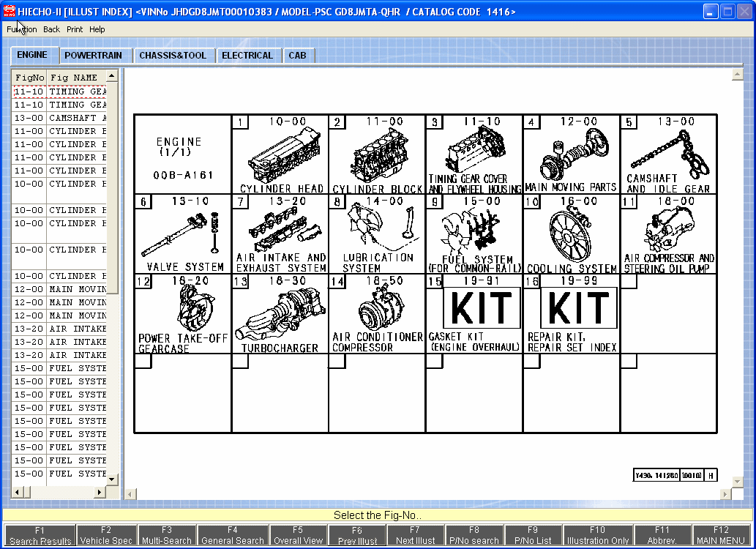Open the Function menu

pyautogui.click(x=21, y=29)
